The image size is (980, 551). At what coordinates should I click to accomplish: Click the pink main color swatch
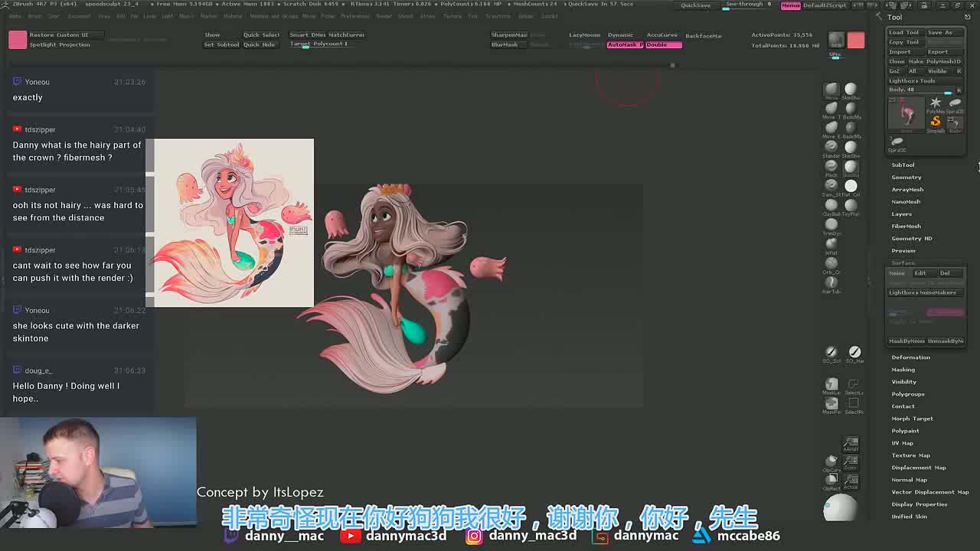pos(18,40)
